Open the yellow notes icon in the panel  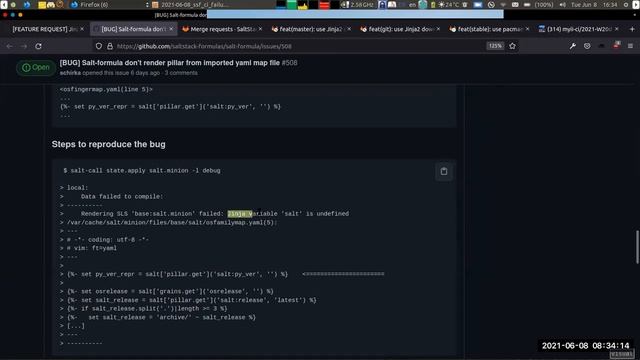pos(42,4)
